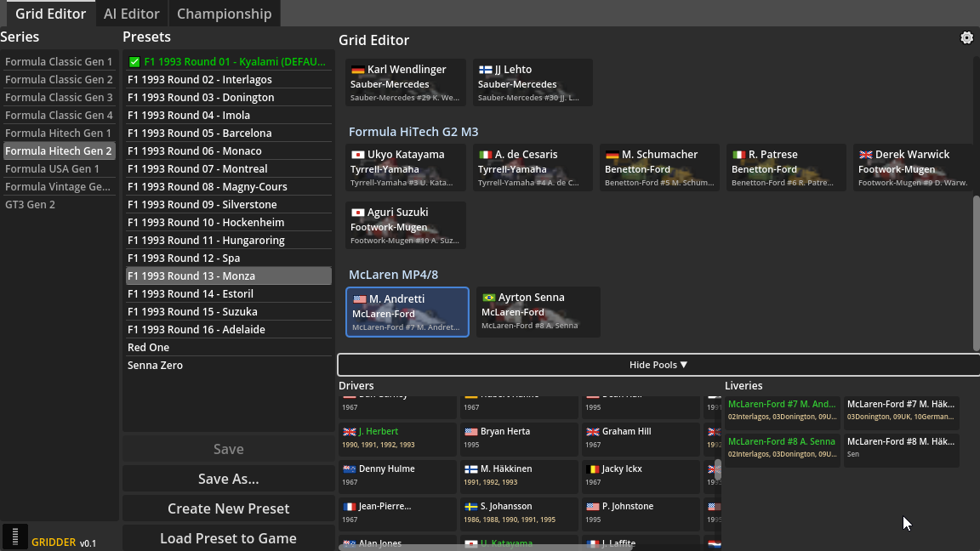The width and height of the screenshot is (980, 551).
Task: Select the GT3 Gen 2 series
Action: tap(59, 204)
